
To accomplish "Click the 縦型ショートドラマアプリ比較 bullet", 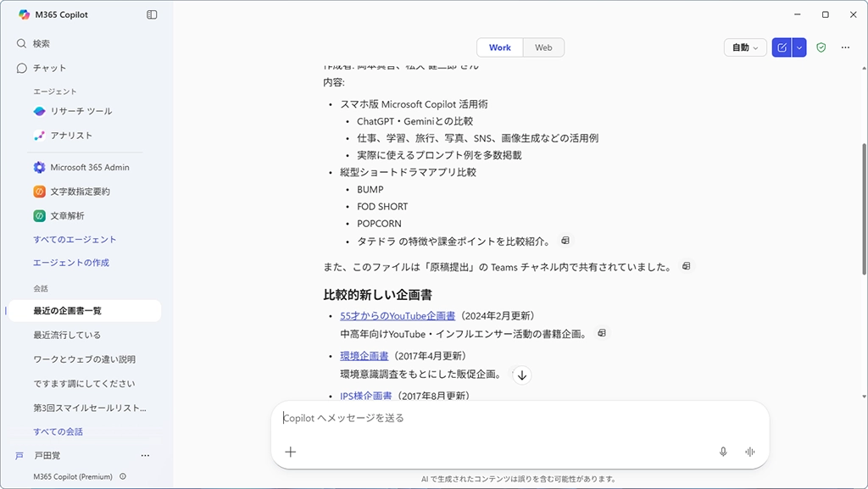I will (x=408, y=172).
